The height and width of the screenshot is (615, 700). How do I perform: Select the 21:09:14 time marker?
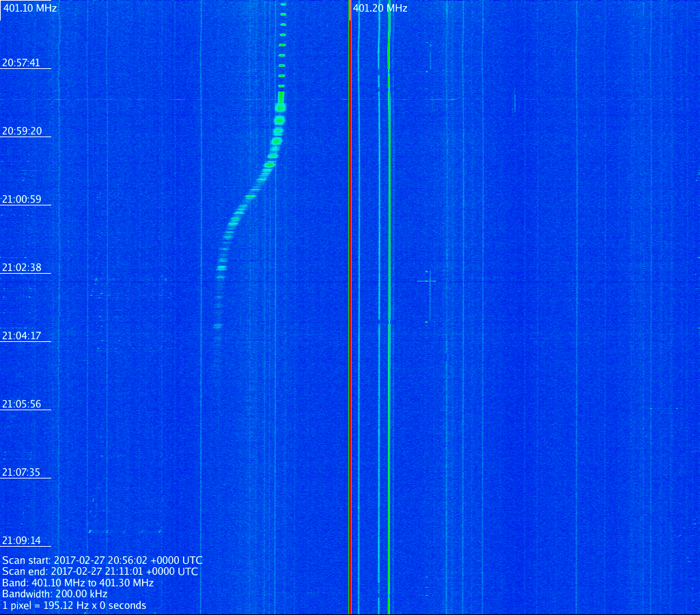pyautogui.click(x=21, y=541)
